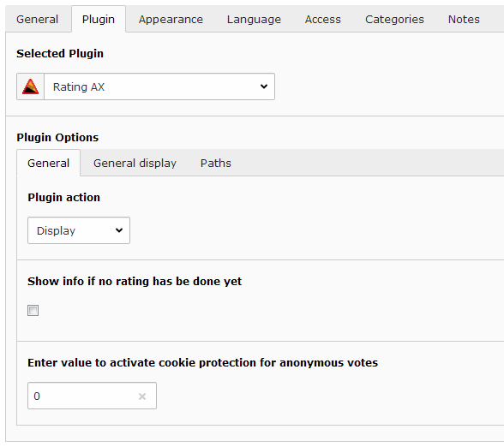Expand the Plugin action Display dropdown

(79, 230)
